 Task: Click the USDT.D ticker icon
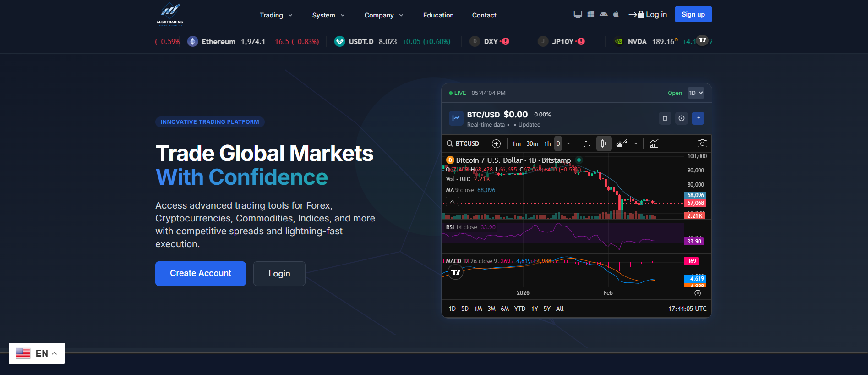340,41
